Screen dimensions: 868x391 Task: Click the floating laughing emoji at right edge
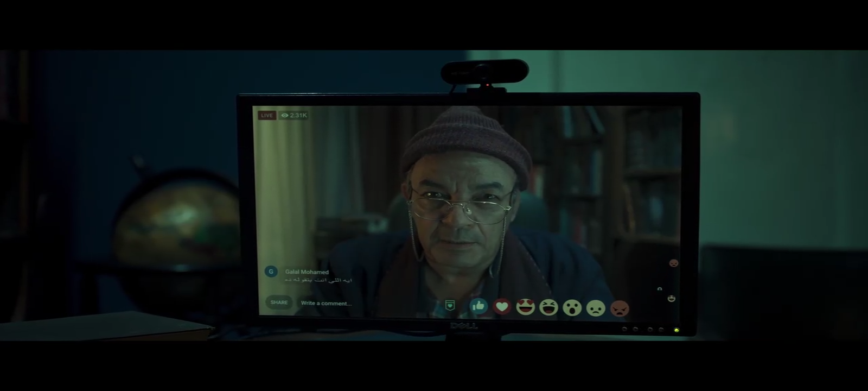[x=672, y=298]
